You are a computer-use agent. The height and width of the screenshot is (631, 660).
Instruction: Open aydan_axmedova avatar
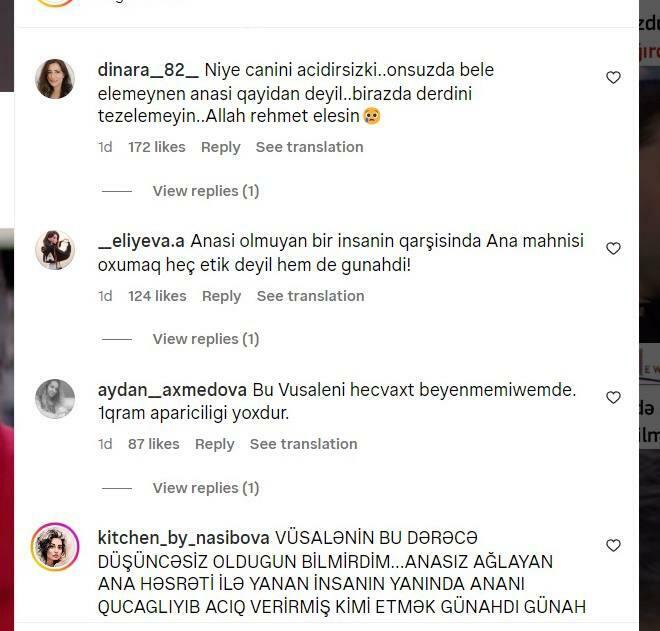click(55, 399)
